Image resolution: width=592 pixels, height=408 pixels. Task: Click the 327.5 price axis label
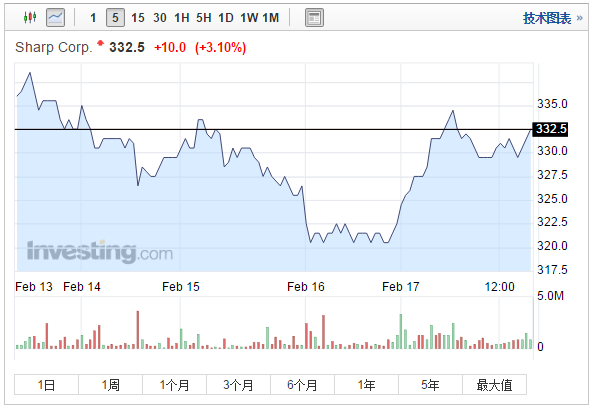(x=552, y=175)
